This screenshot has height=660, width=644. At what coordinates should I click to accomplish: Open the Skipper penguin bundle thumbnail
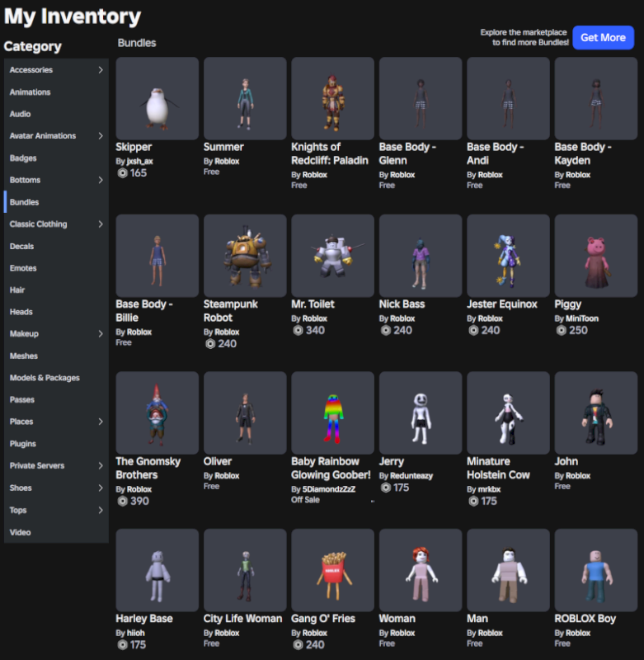157,98
